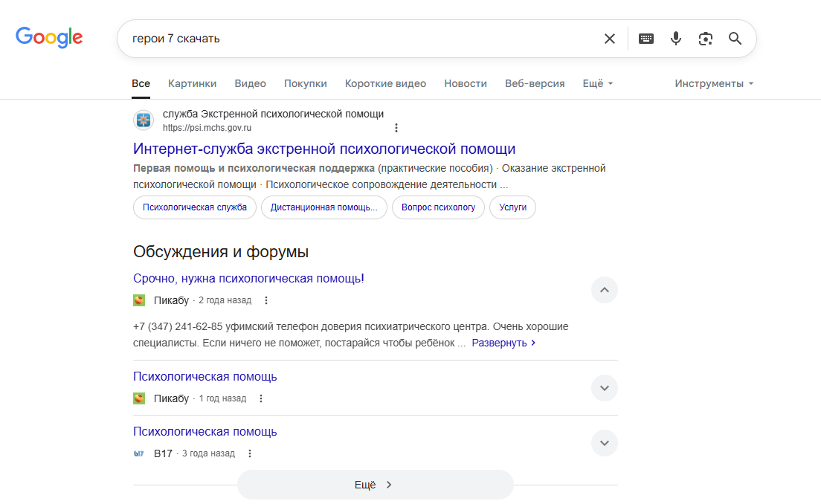
Task: Open Интернет-служба экстренной психологической помощи link
Action: pyautogui.click(x=324, y=149)
